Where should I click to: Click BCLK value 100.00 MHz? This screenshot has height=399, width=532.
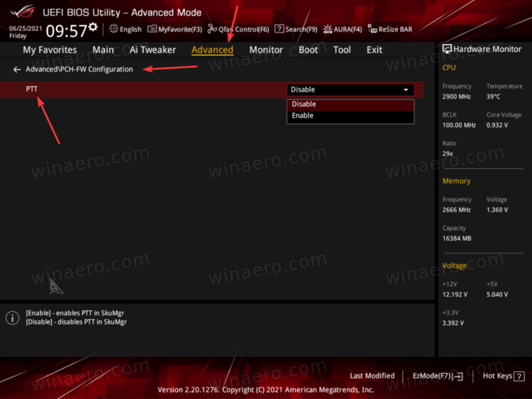pyautogui.click(x=459, y=125)
